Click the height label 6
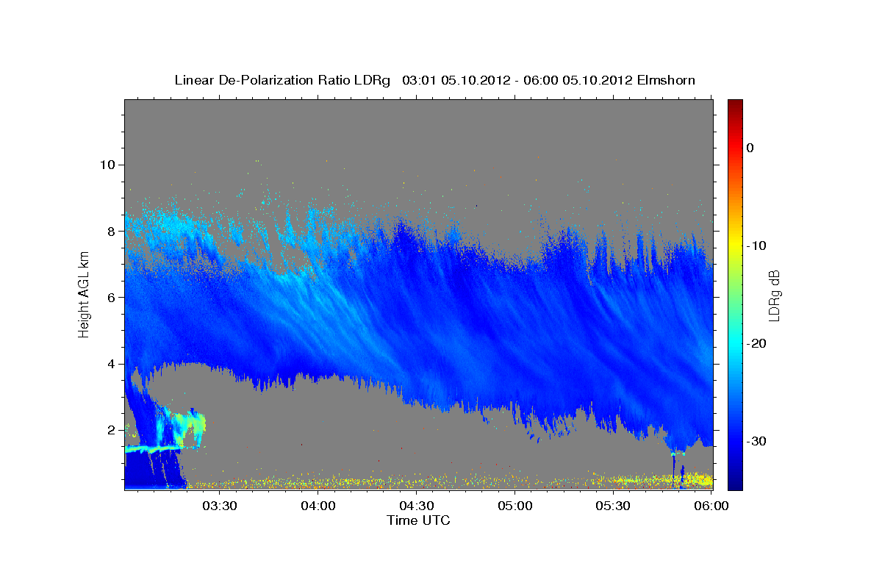 pos(110,297)
